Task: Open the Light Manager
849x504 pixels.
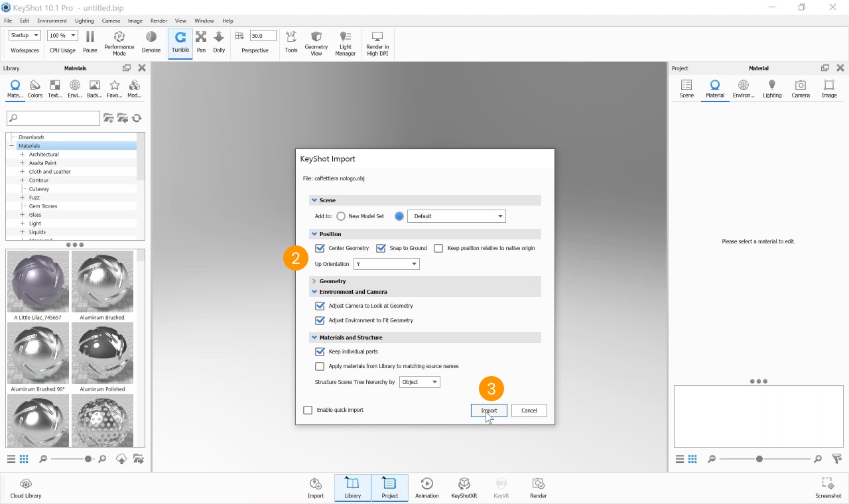Action: click(x=345, y=42)
